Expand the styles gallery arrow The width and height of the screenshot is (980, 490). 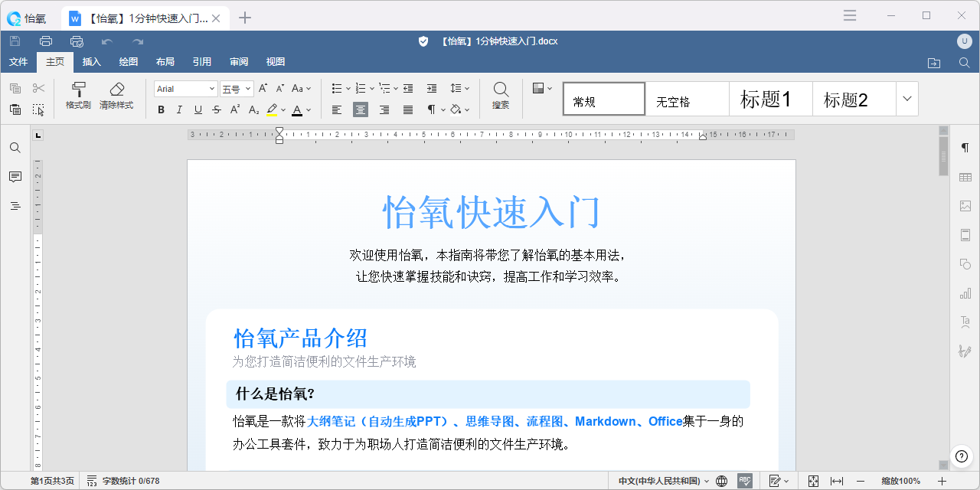point(907,99)
